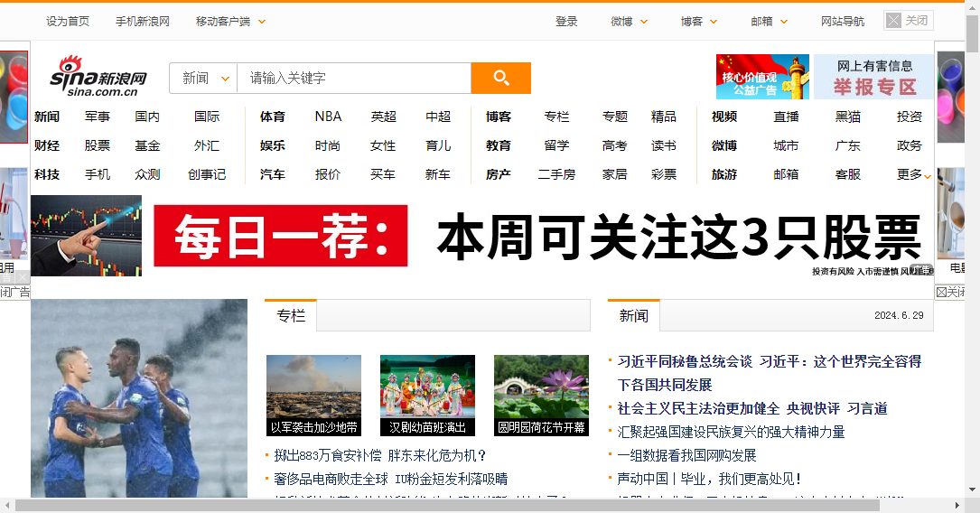Open the 核心价值观 public service ad banner

762,77
